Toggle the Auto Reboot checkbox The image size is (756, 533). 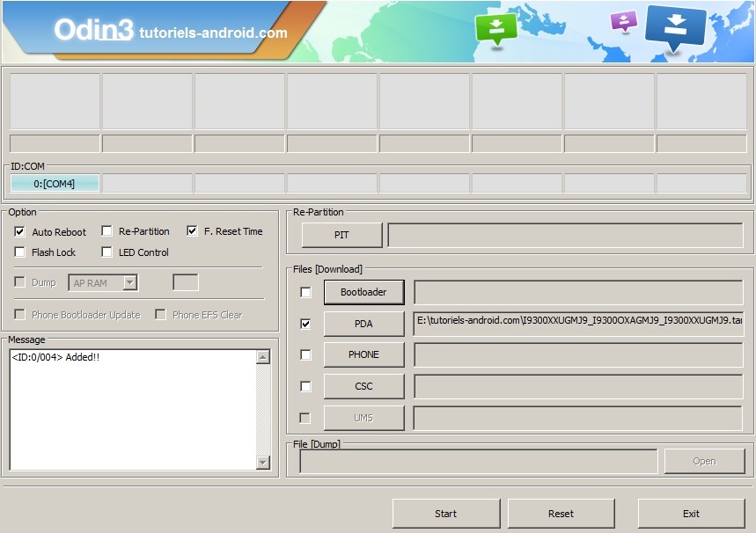(19, 232)
